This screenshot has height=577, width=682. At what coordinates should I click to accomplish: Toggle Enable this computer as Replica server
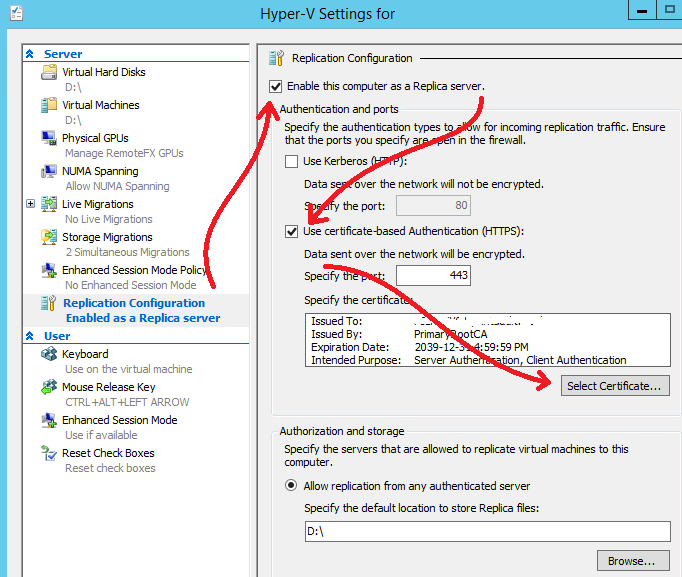[276, 87]
